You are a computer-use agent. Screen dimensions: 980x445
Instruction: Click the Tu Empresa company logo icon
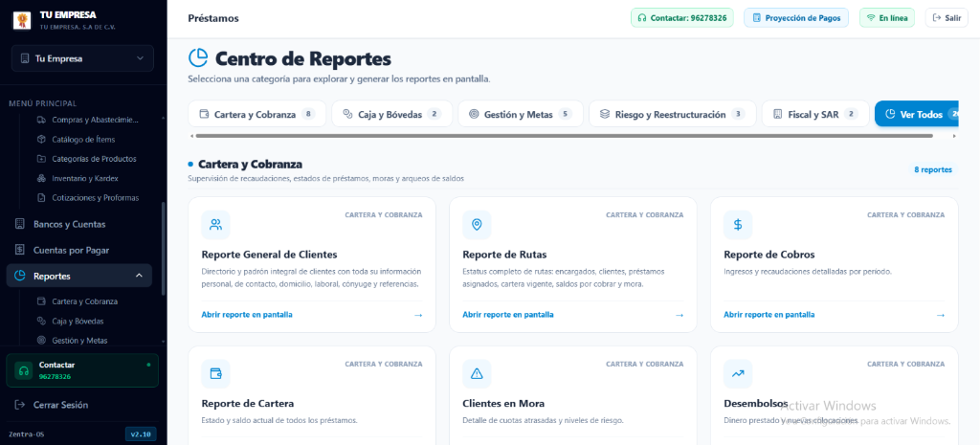[22, 20]
